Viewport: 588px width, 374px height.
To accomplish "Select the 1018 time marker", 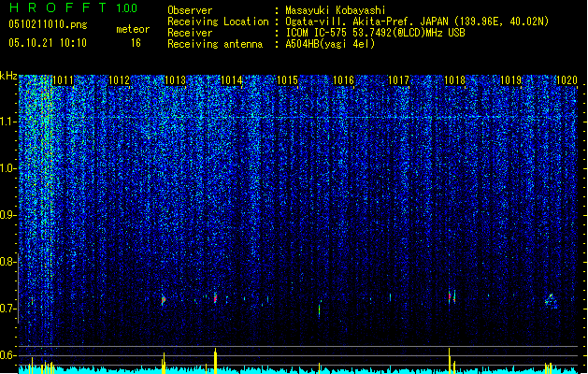I will [454, 80].
